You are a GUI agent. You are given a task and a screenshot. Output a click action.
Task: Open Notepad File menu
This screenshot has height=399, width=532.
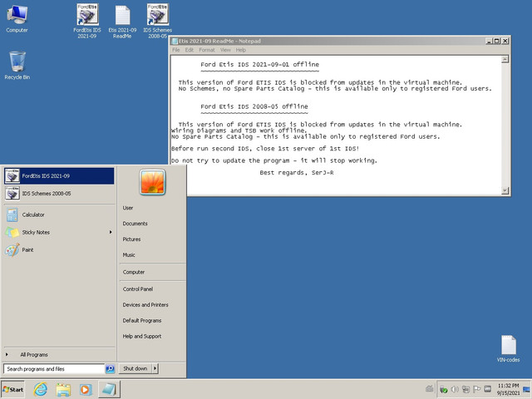pyautogui.click(x=176, y=50)
